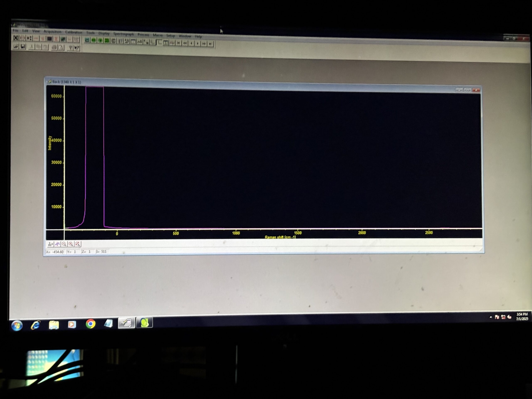This screenshot has height=399, width=532.
Task: Open Google Chrome from the taskbar
Action: point(90,324)
